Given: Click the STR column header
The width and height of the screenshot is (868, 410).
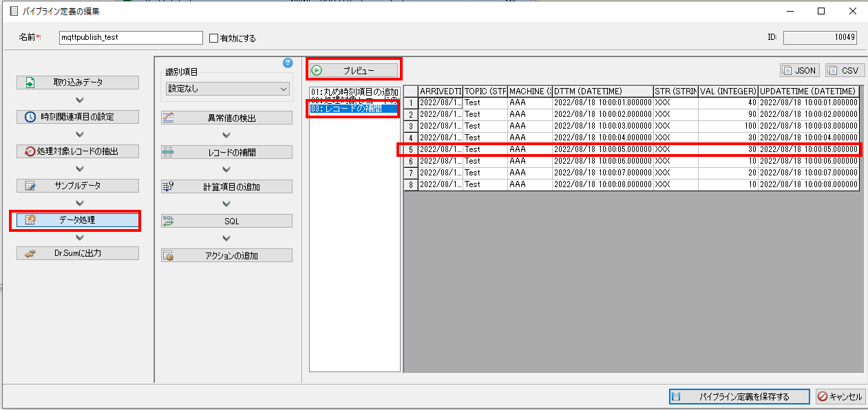Looking at the screenshot, I should click(676, 91).
